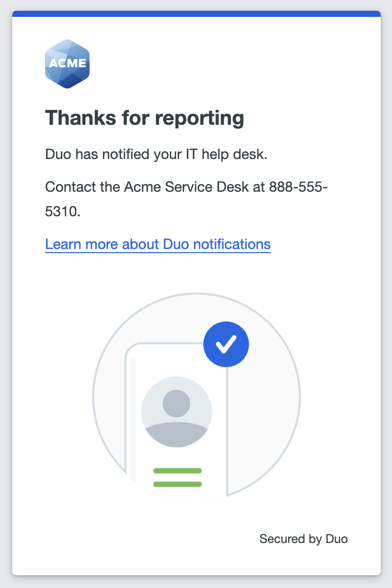Viewport: 392px width, 588px height.
Task: Click the "Thanks for reporting" heading
Action: click(x=144, y=118)
